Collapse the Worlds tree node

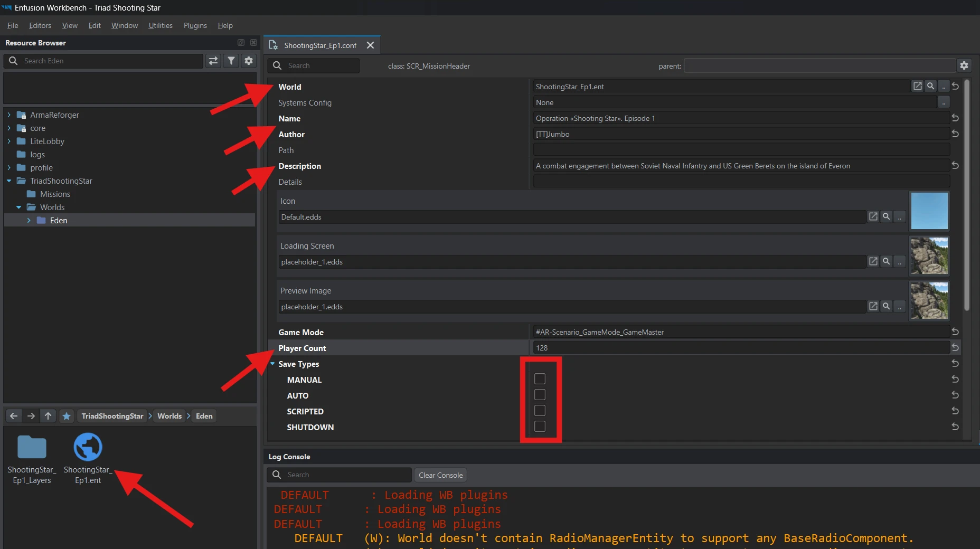[x=19, y=207]
